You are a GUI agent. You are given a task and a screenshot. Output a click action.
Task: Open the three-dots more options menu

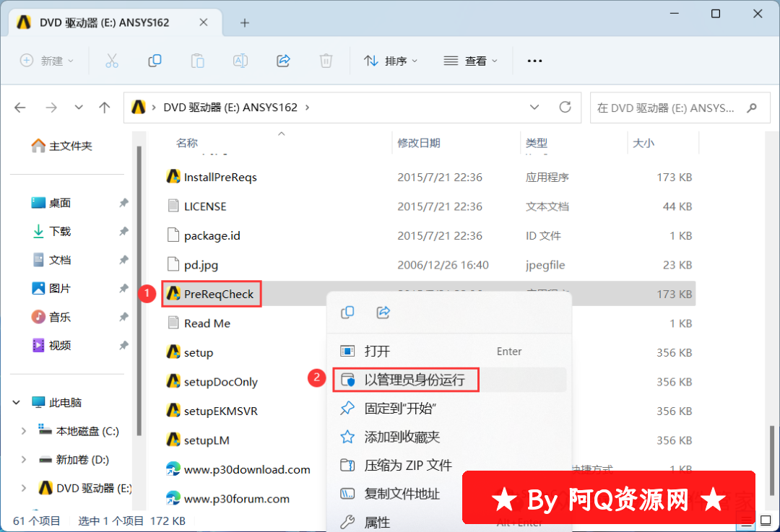click(x=534, y=61)
